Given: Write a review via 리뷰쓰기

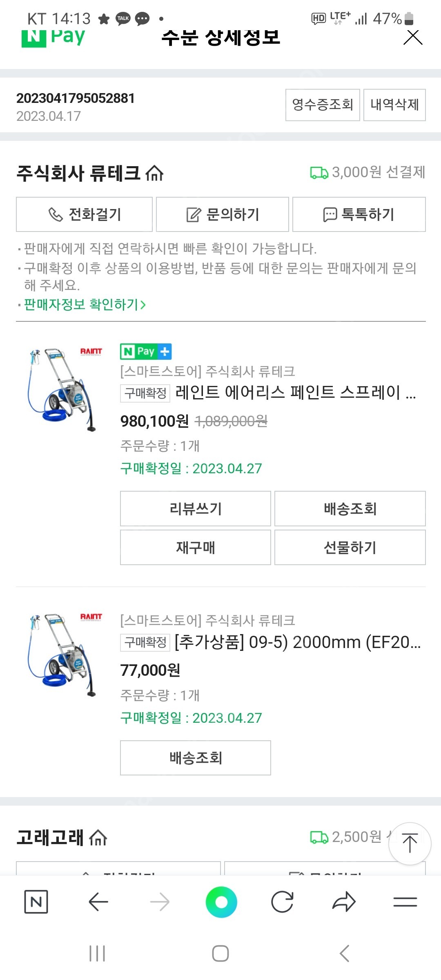Looking at the screenshot, I should (x=195, y=509).
